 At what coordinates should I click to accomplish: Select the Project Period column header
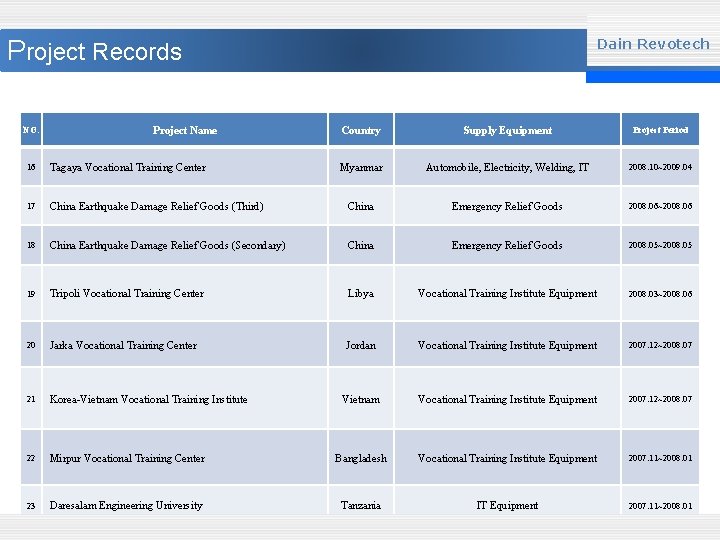(660, 130)
